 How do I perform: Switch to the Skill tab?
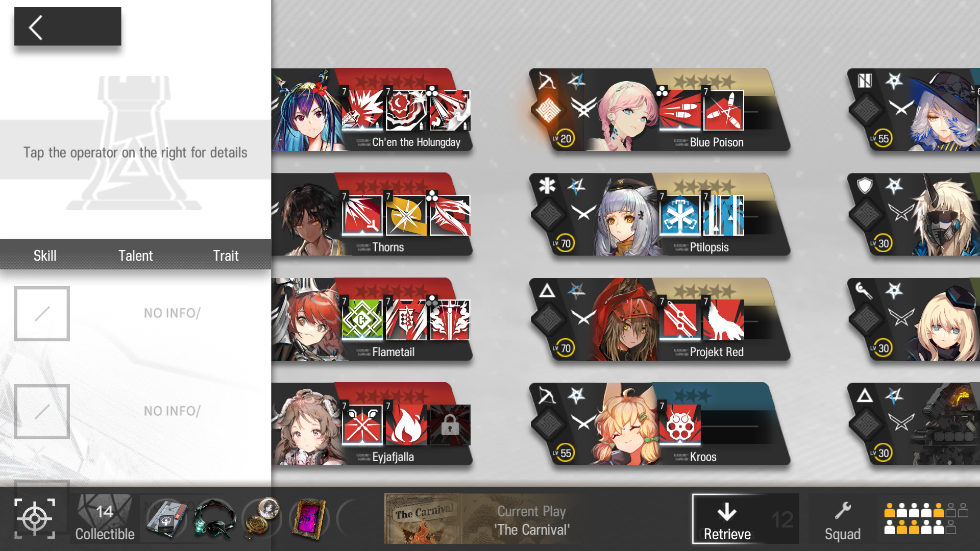(45, 256)
